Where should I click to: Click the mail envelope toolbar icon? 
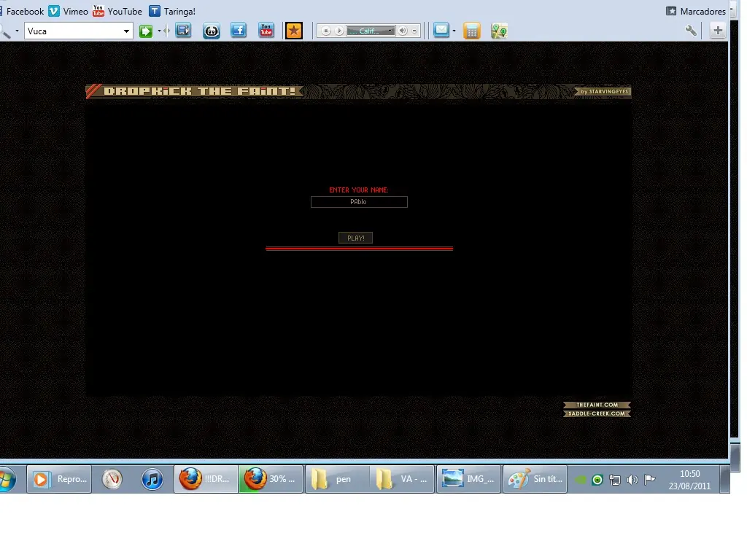(x=441, y=31)
